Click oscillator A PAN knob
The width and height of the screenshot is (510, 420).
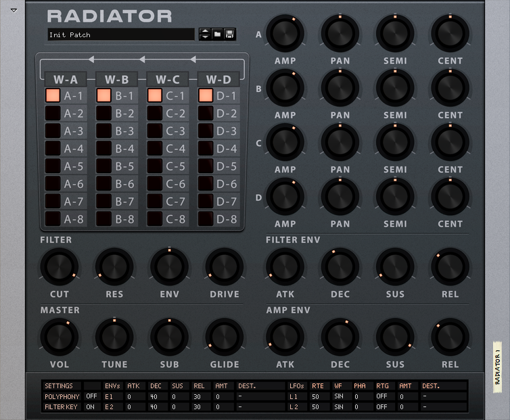point(340,33)
